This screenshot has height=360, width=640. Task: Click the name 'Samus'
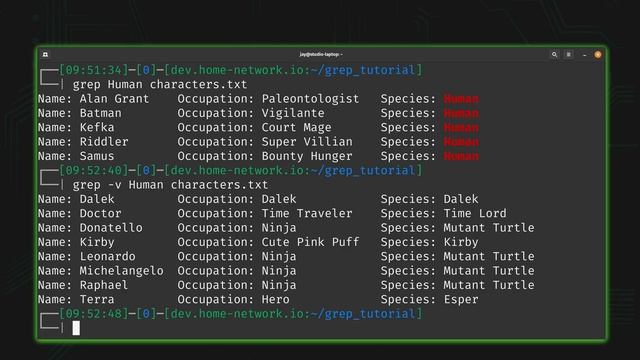pyautogui.click(x=97, y=156)
